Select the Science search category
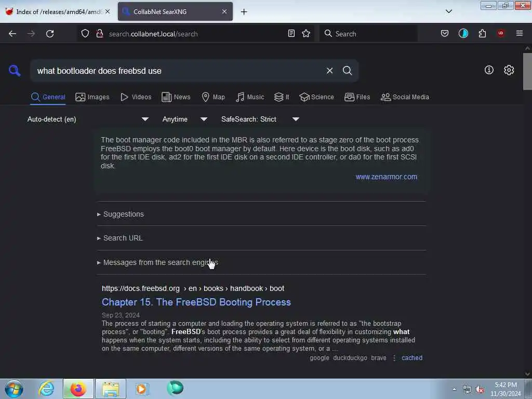Viewport: 532px width, 399px height. (x=317, y=97)
